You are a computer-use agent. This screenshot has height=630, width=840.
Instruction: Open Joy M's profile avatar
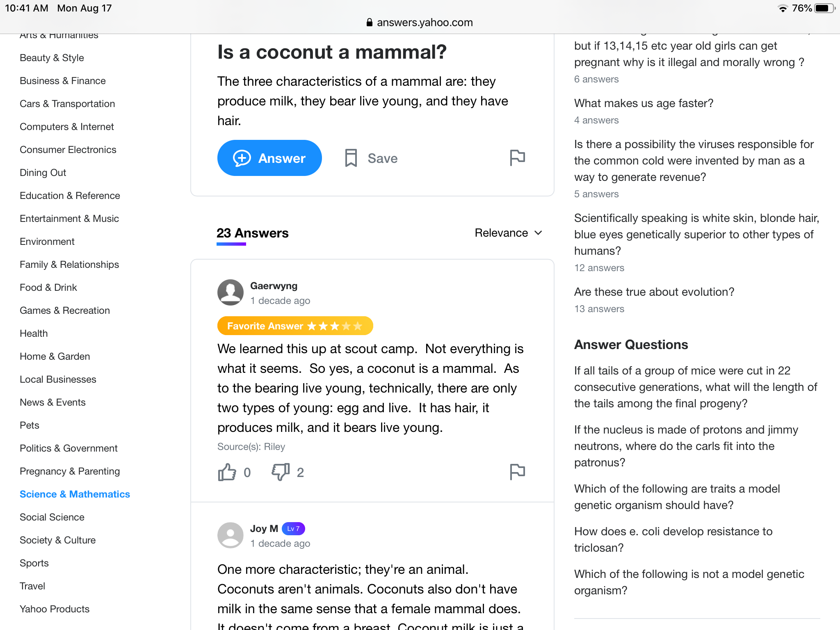231,535
